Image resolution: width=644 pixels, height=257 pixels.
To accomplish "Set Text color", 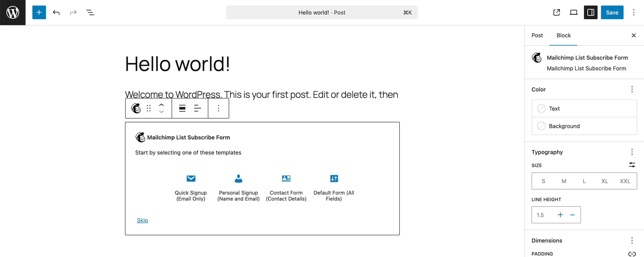I will coord(584,109).
